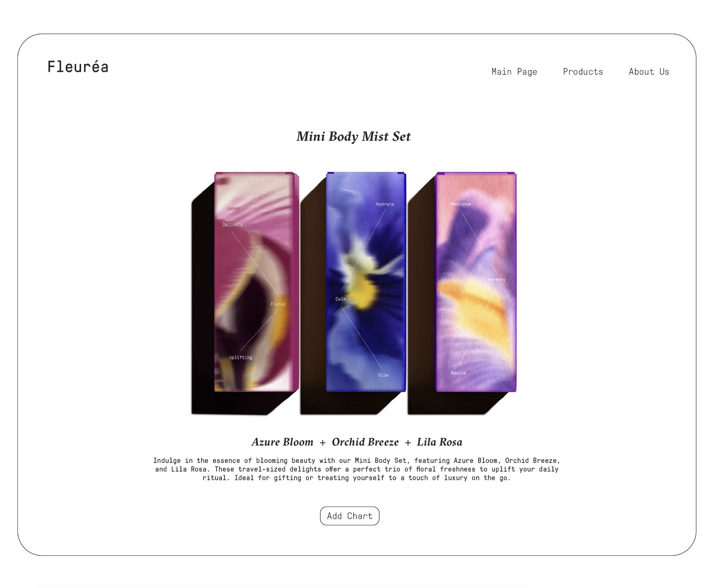Select the pink Azure Bloom box
Image resolution: width=714 pixels, height=588 pixels.
tap(256, 282)
